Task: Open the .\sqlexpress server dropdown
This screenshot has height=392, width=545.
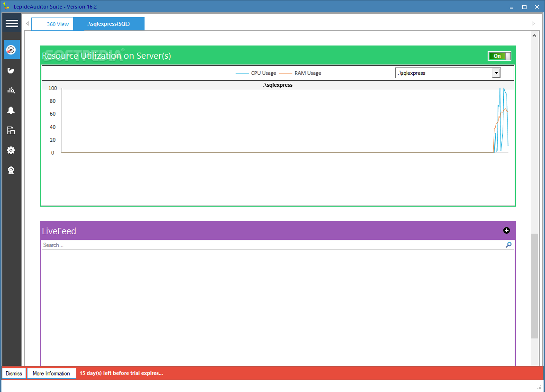Action: [447, 73]
